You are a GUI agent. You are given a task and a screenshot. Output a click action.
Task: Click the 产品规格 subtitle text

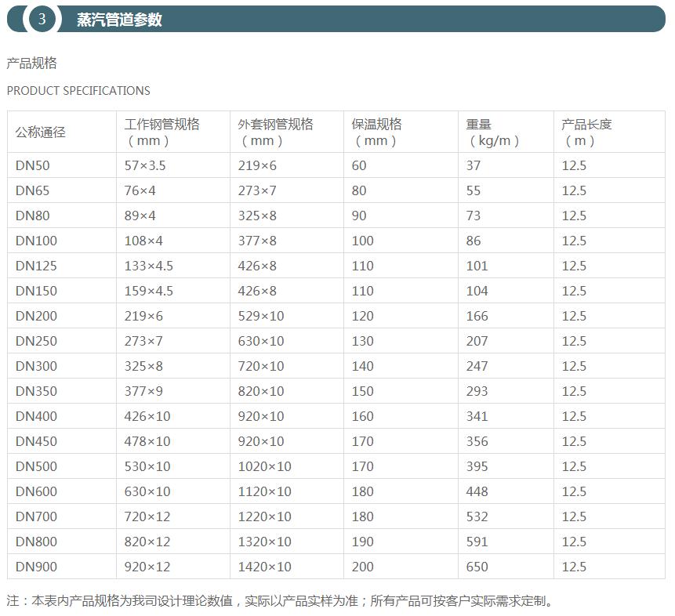click(31, 63)
